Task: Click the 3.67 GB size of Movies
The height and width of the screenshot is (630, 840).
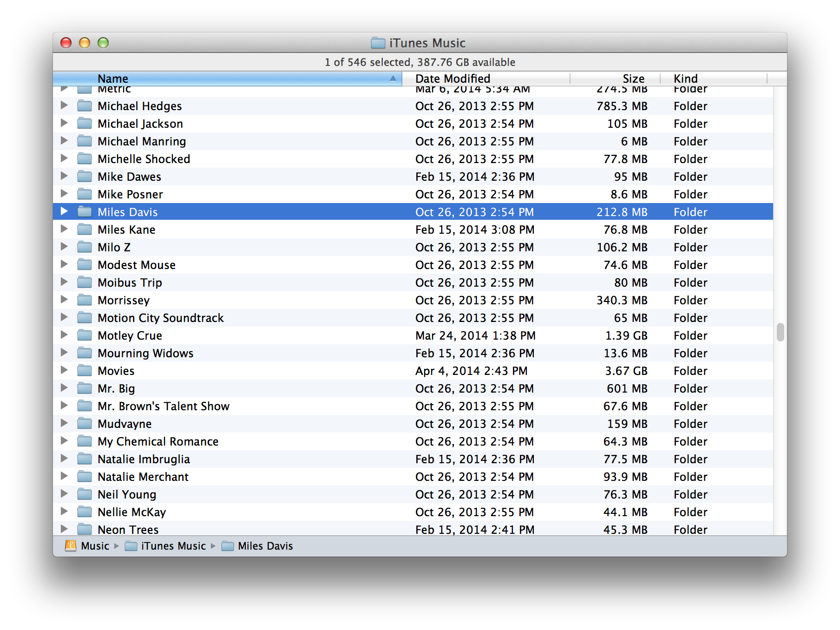Action: click(626, 371)
